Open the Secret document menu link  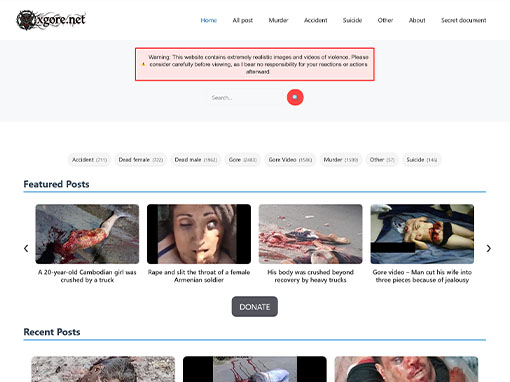click(463, 20)
